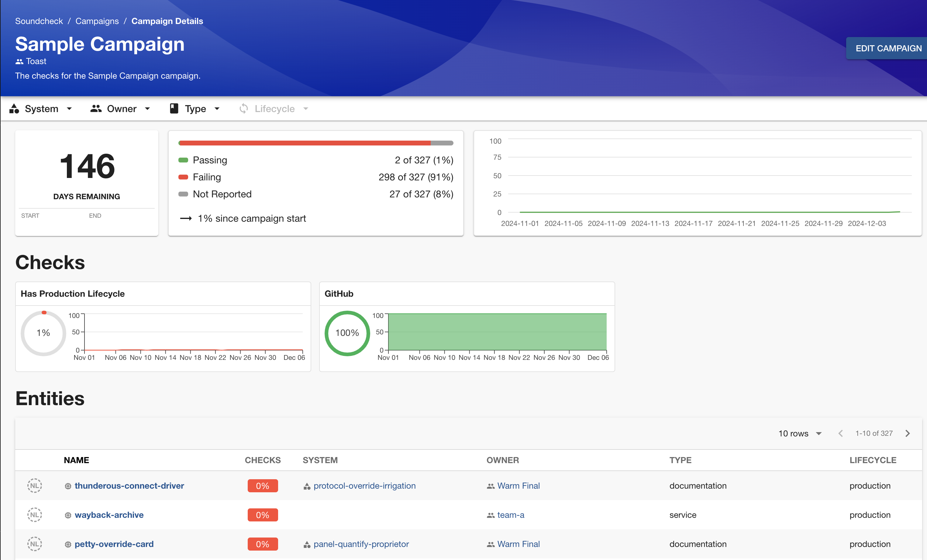The image size is (927, 560).
Task: Select the Has Production Lifecycle check card title
Action: click(x=73, y=294)
